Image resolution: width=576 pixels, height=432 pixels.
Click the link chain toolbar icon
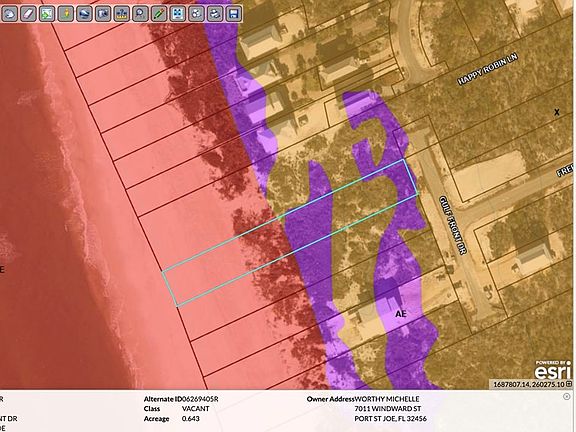click(215, 14)
